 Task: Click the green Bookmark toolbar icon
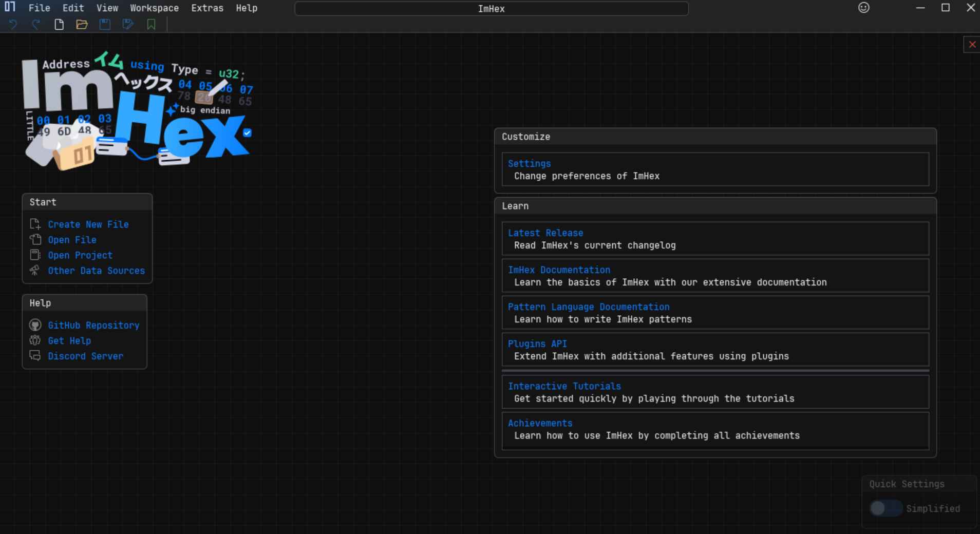150,24
